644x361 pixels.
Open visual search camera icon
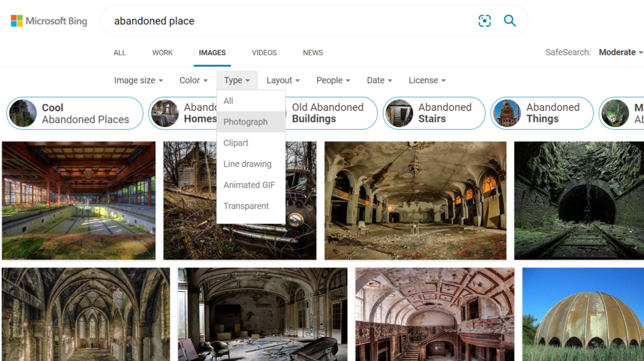click(x=484, y=21)
